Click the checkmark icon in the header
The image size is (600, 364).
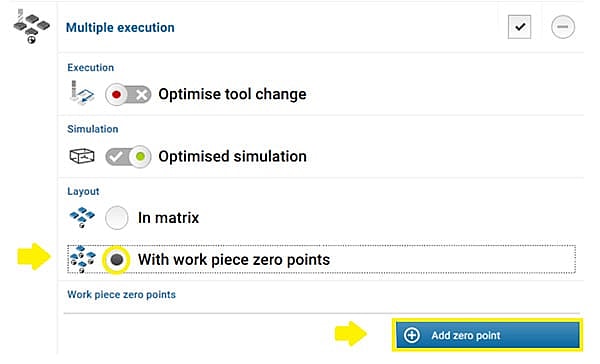(519, 27)
